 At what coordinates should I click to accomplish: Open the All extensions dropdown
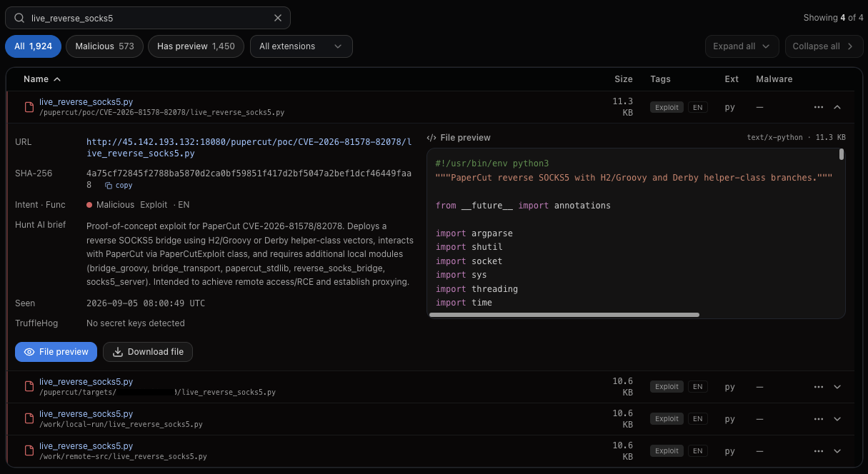pos(301,46)
